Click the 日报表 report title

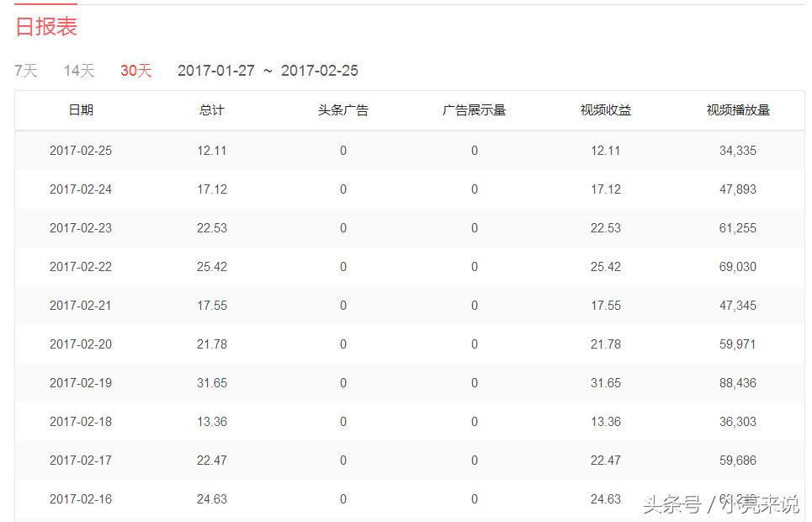pos(45,27)
